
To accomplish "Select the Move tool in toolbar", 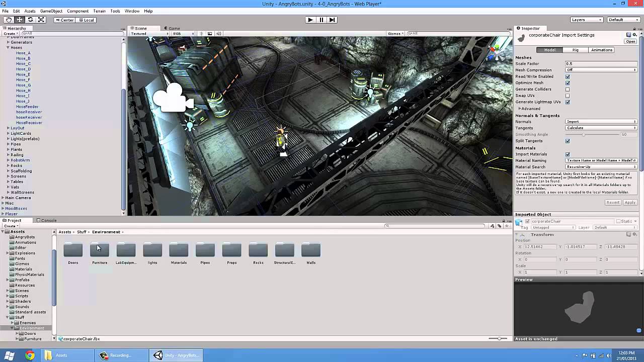I will point(20,20).
